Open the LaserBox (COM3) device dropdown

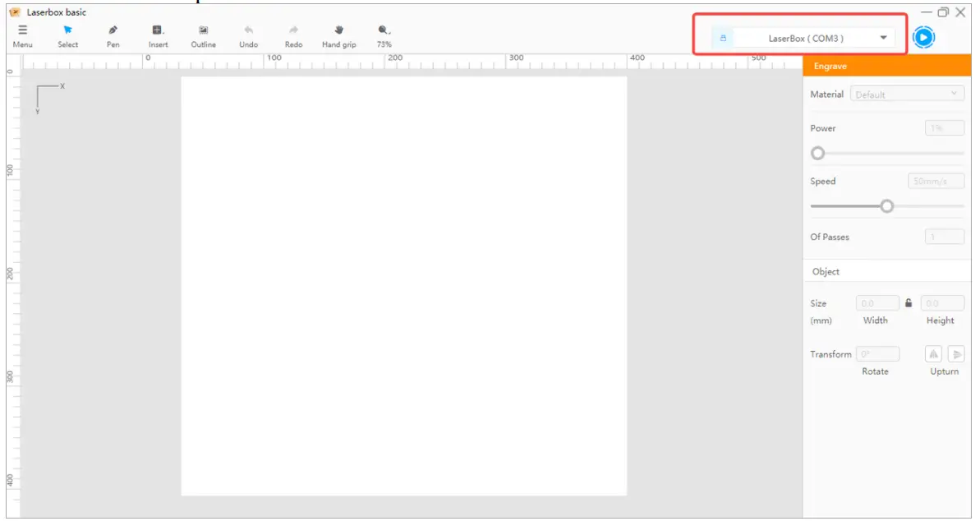tap(814, 38)
